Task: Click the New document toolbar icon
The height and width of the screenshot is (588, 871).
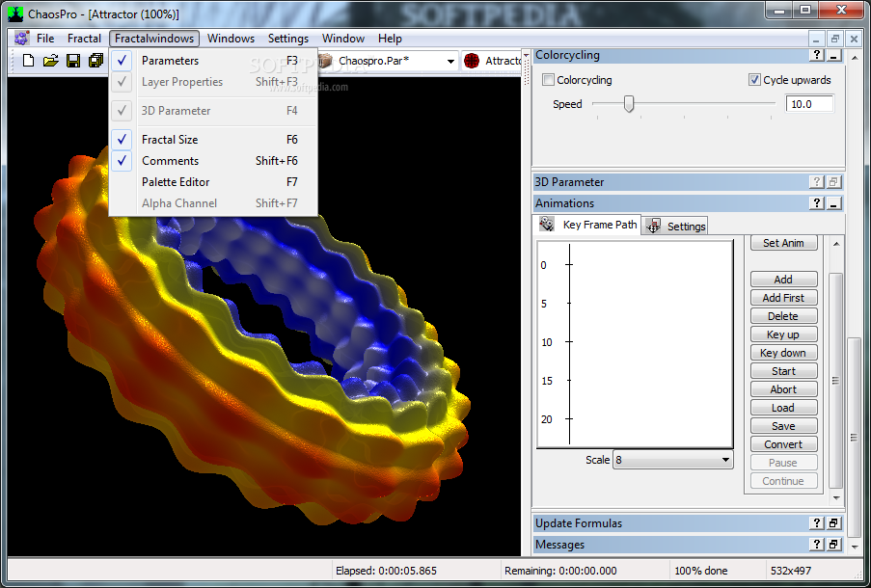Action: [x=28, y=61]
